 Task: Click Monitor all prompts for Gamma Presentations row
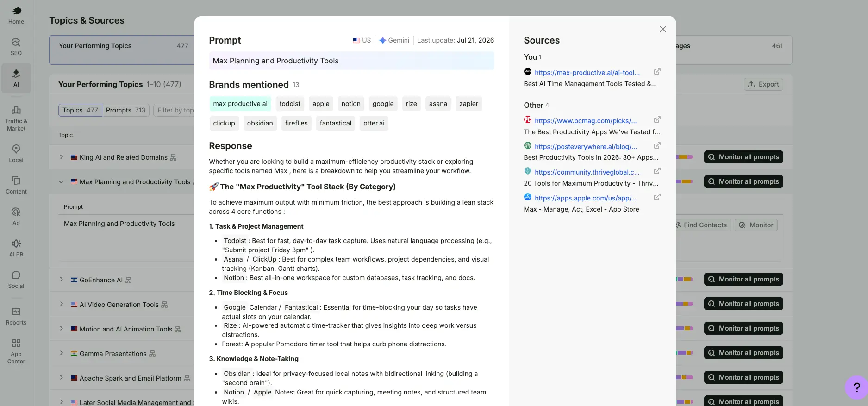tap(743, 353)
